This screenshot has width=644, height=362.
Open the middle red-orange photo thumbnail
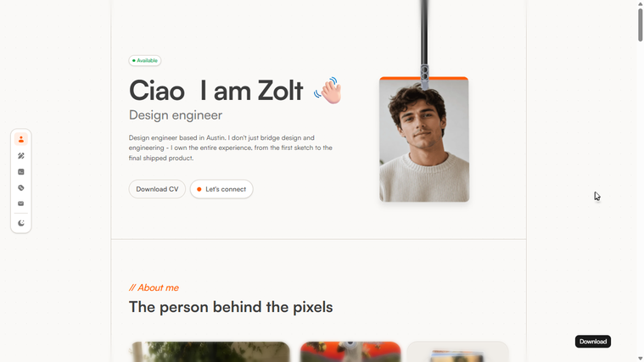click(350, 352)
